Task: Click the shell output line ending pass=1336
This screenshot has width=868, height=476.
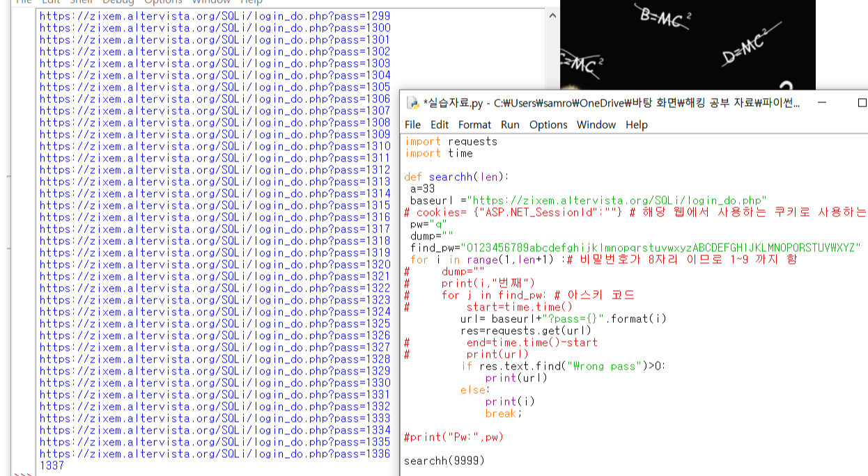Action: click(215, 453)
